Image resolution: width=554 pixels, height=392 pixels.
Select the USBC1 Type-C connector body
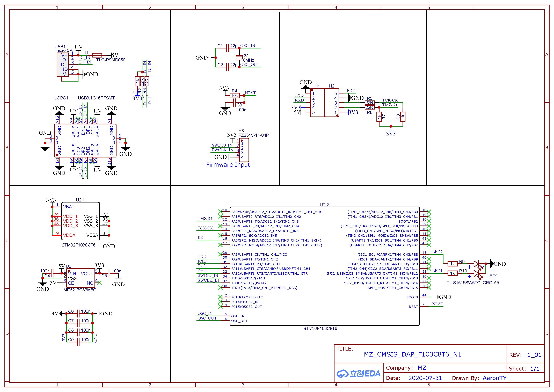[85, 141]
